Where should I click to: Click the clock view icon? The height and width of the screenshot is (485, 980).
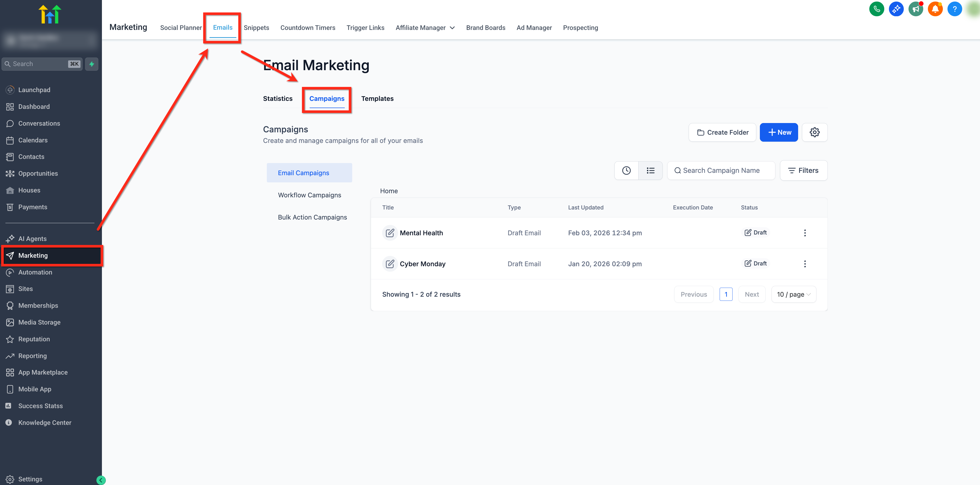(x=626, y=171)
